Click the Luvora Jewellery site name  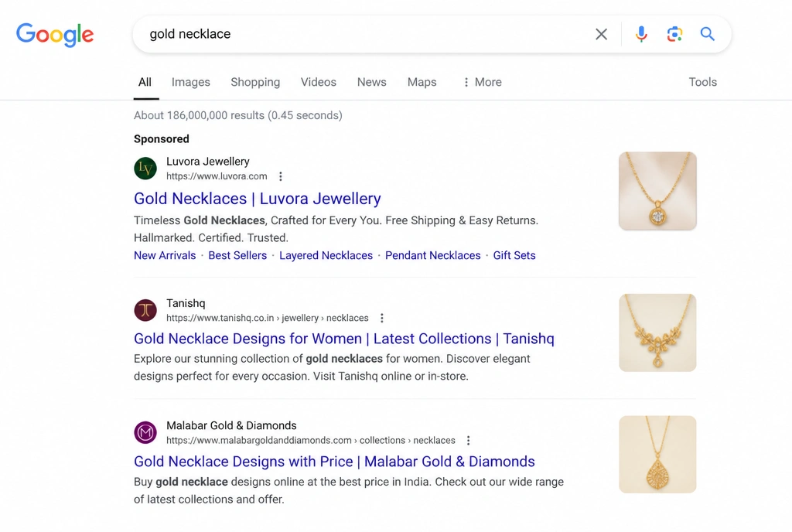pos(208,162)
